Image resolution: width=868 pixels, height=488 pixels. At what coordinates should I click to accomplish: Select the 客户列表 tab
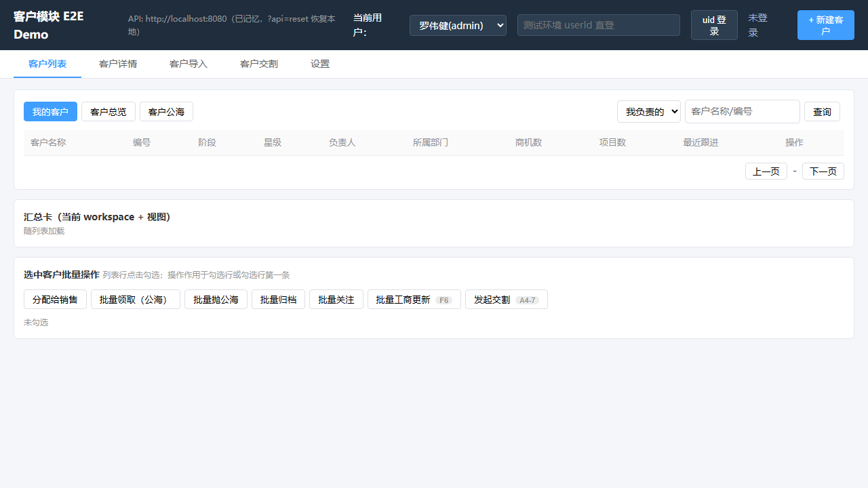pos(47,64)
